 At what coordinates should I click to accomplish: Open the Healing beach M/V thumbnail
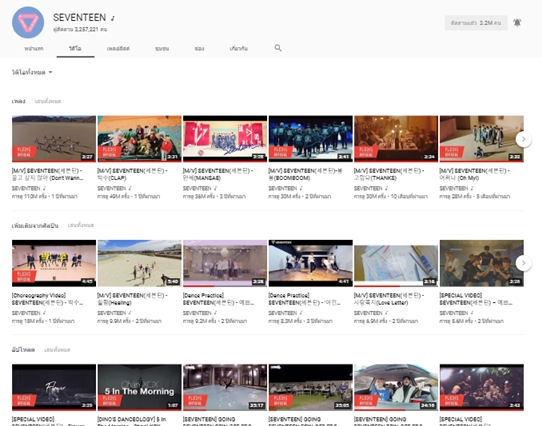[x=139, y=263]
